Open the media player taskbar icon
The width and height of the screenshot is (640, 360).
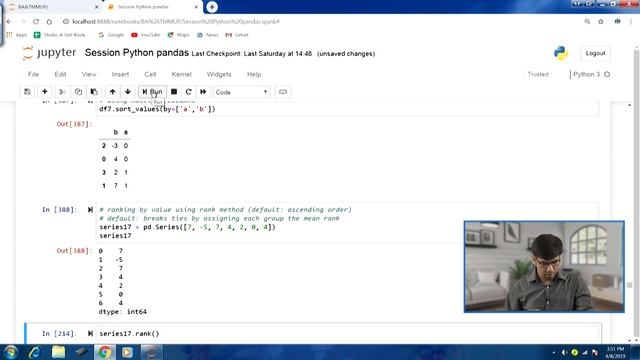click(127, 352)
